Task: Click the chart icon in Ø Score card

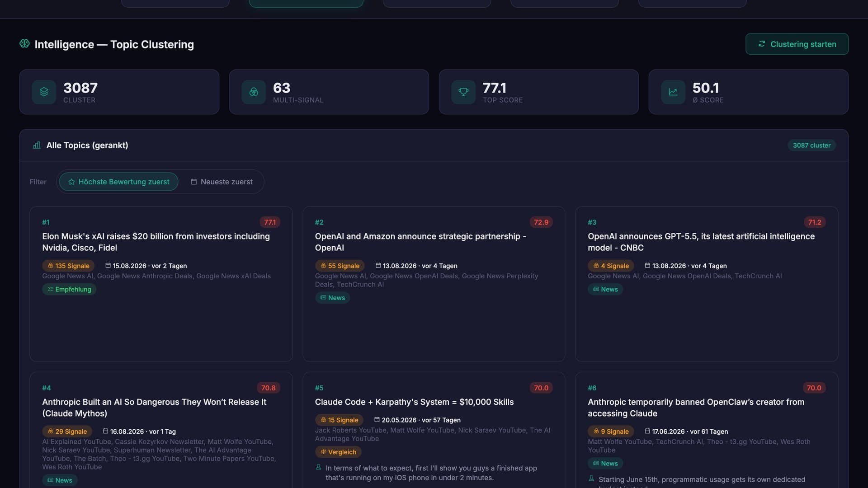Action: pos(673,92)
